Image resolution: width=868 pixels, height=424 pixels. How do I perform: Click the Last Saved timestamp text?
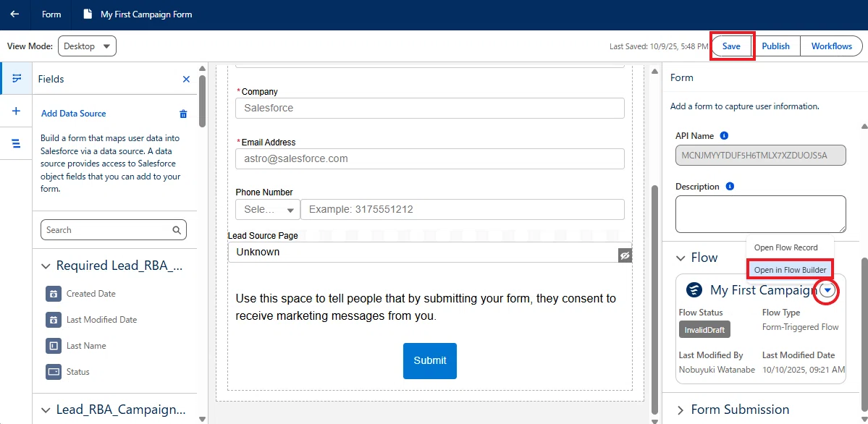coord(658,46)
